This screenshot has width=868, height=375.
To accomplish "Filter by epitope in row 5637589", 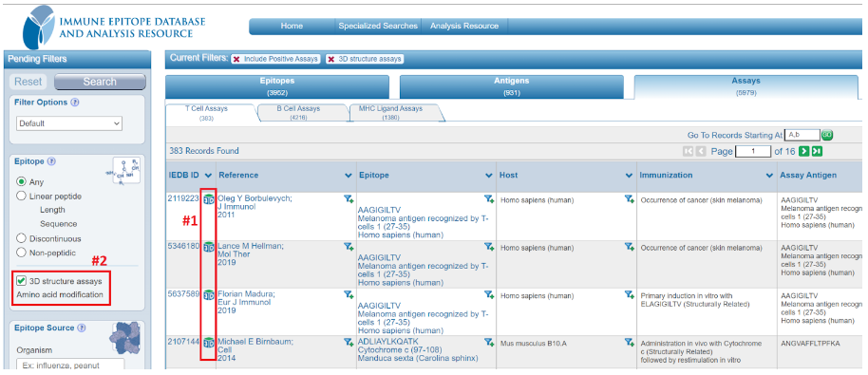I will (x=489, y=294).
